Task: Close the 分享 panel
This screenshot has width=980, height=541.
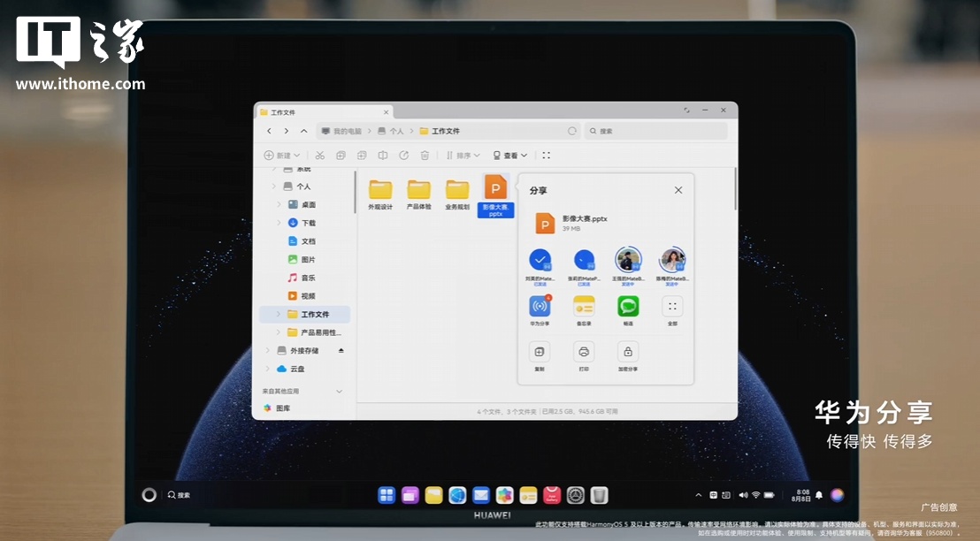Action: (678, 190)
